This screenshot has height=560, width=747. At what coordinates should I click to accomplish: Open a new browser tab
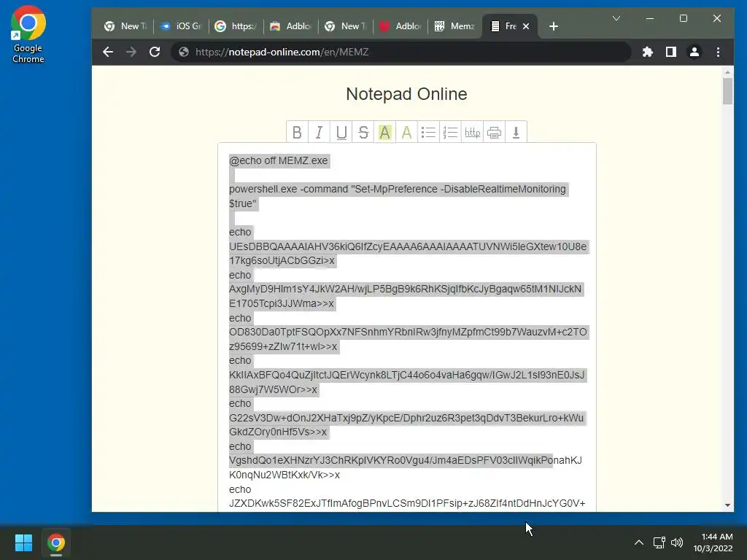click(553, 26)
